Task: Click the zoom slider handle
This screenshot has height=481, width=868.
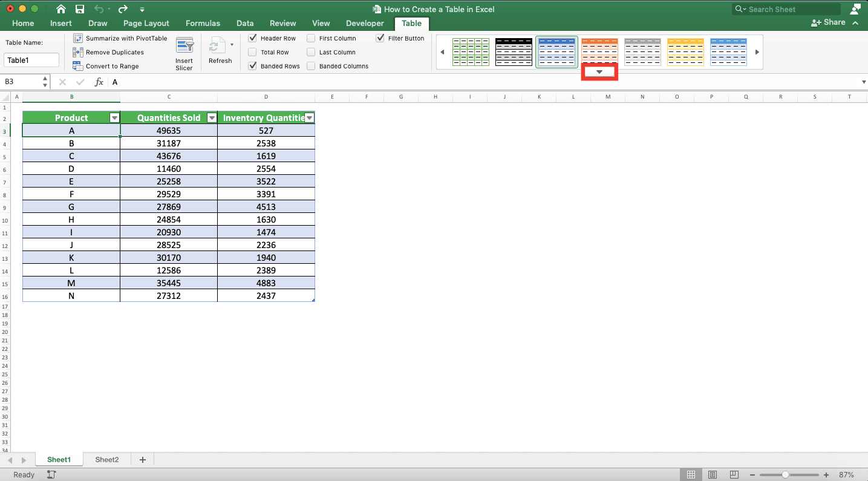Action: 785,475
